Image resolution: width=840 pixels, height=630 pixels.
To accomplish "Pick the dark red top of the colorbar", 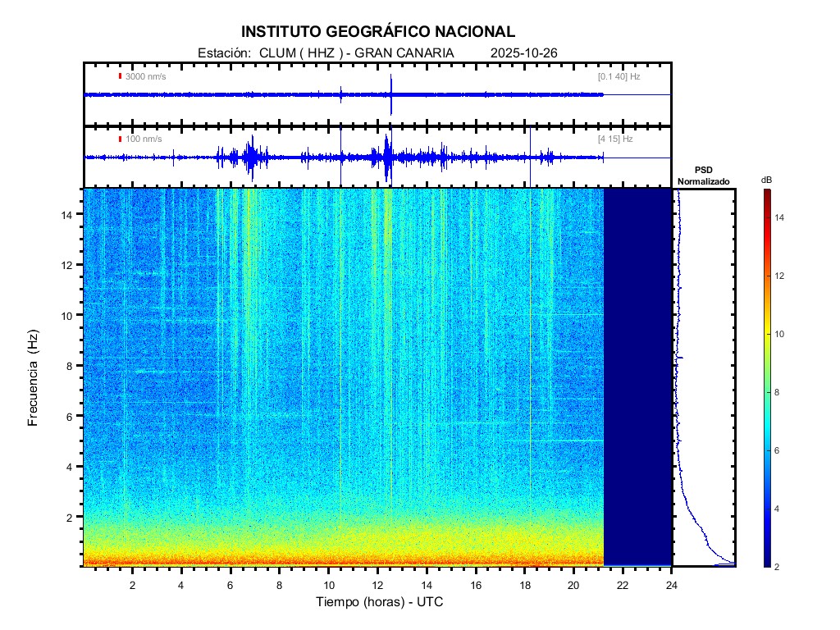I will click(x=766, y=193).
